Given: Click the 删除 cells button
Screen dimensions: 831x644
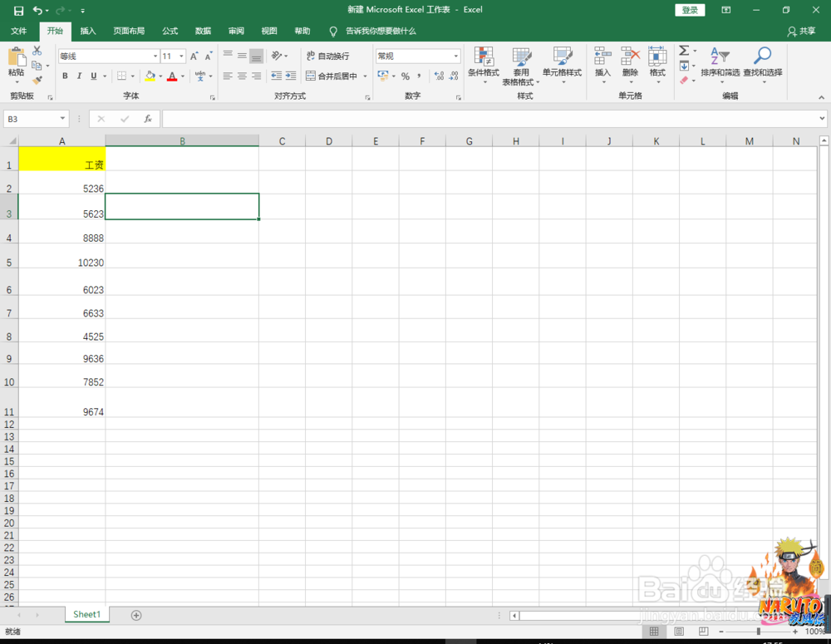Looking at the screenshot, I should (x=630, y=66).
